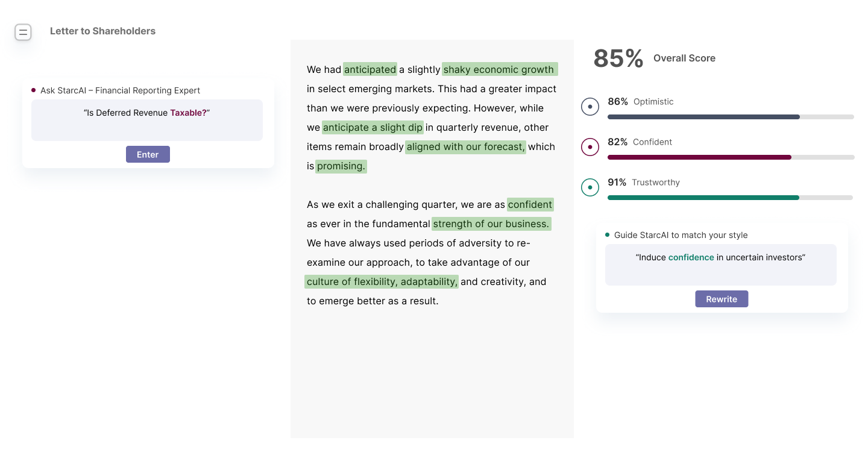Viewport: 868px width, 473px height.
Task: Click highlighted phrase "shaky economic growth"
Action: tap(499, 70)
